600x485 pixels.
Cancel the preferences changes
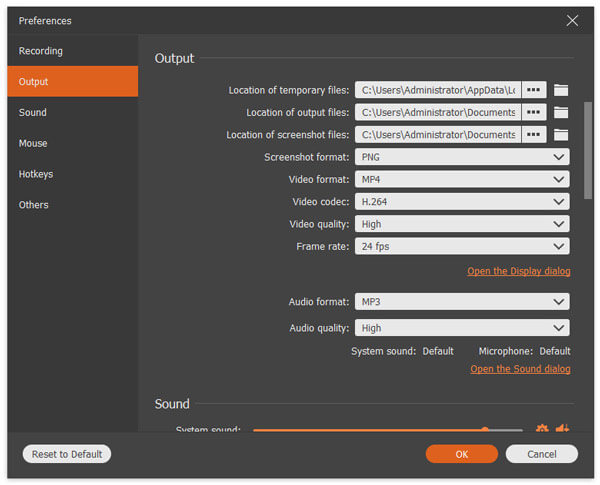click(541, 454)
